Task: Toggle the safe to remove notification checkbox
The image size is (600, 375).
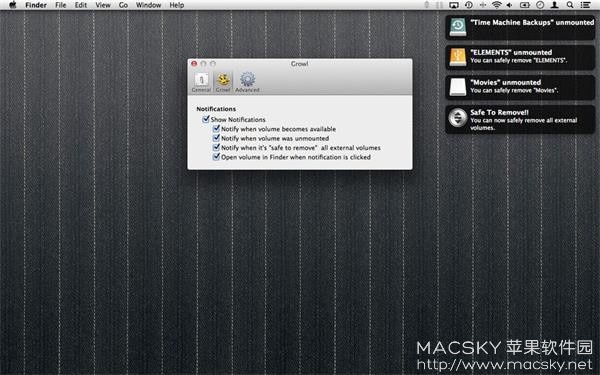Action: pos(216,147)
